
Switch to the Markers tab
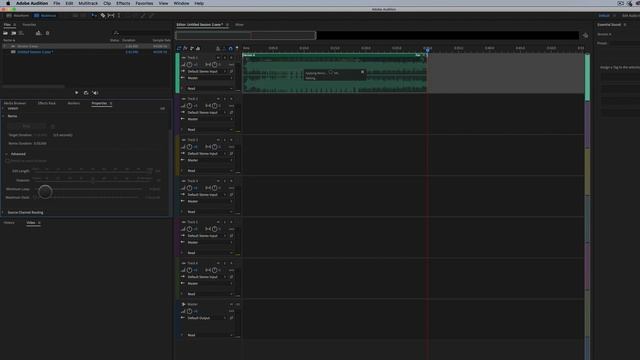[x=74, y=103]
